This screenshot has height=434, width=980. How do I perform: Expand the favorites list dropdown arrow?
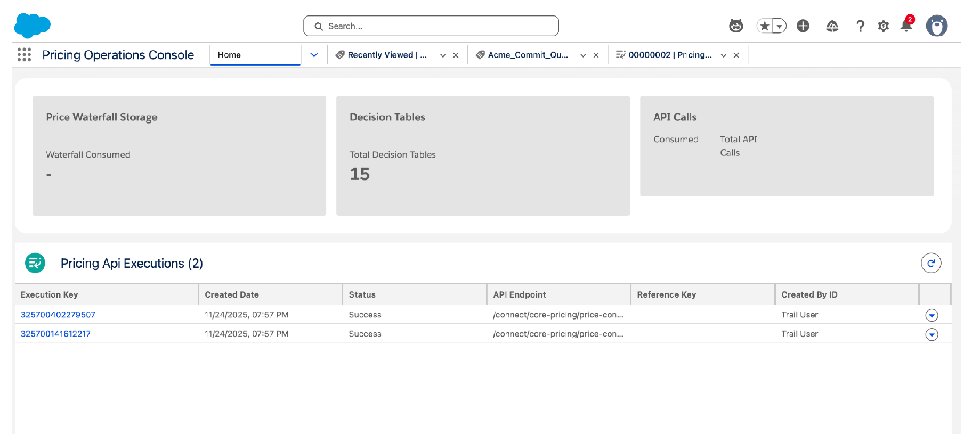(780, 26)
